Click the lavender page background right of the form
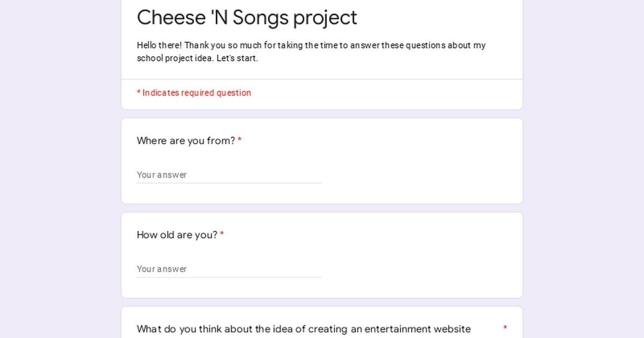 pos(584,169)
